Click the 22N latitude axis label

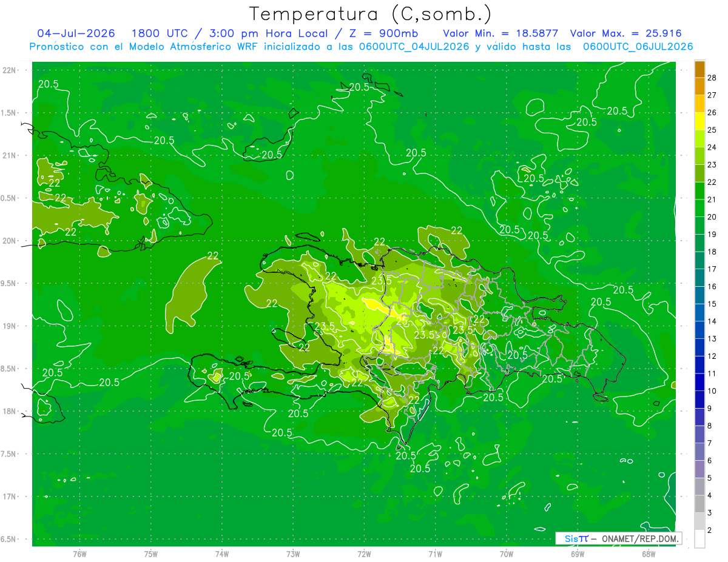(x=9, y=70)
